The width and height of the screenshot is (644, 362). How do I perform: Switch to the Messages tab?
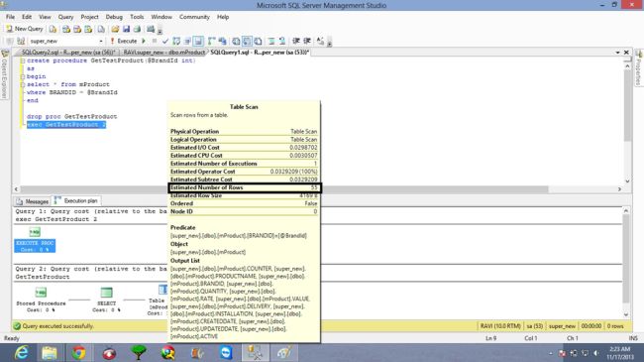coord(33,201)
